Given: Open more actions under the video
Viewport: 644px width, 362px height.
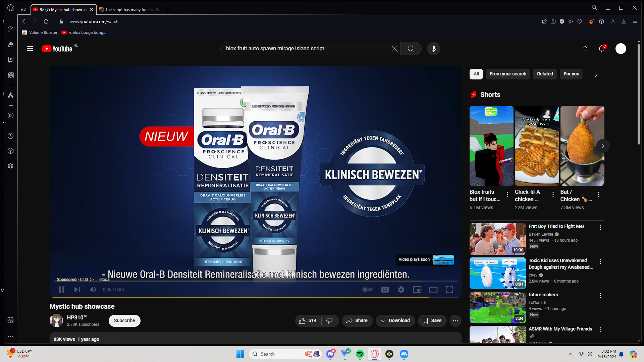Looking at the screenshot, I should (x=455, y=321).
